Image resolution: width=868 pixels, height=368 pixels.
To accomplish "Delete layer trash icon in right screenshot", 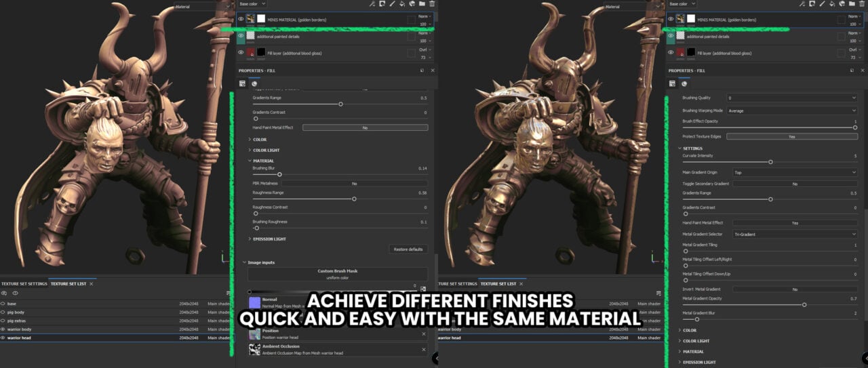I will pos(862,4).
